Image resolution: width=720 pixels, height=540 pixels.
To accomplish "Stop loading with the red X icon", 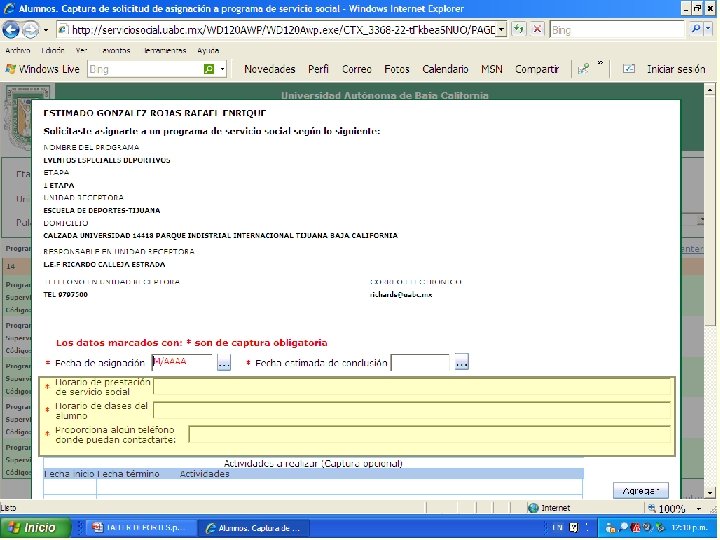I will [537, 30].
